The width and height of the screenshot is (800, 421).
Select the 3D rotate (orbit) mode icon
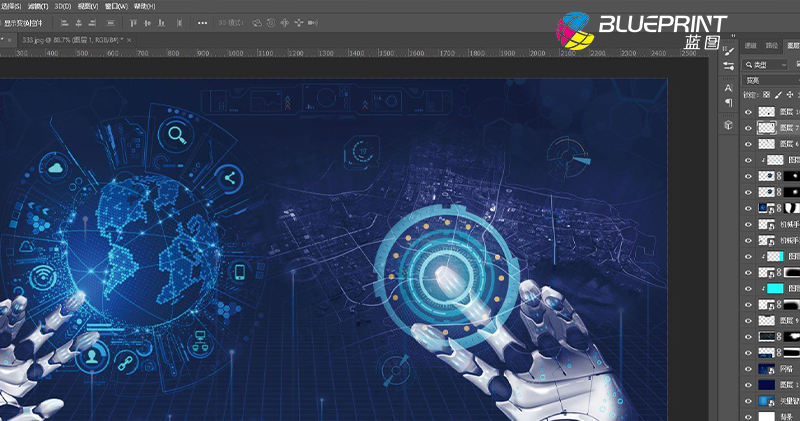pyautogui.click(x=257, y=23)
